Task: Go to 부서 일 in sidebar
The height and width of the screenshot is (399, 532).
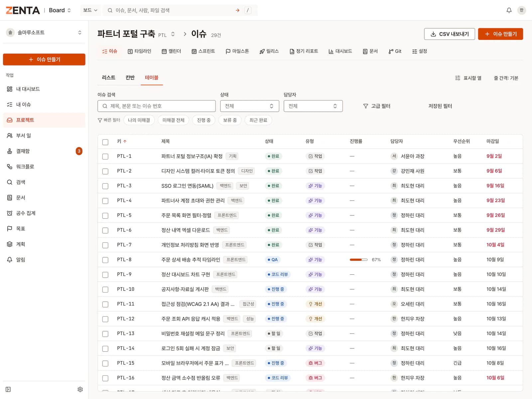Action: point(44,136)
